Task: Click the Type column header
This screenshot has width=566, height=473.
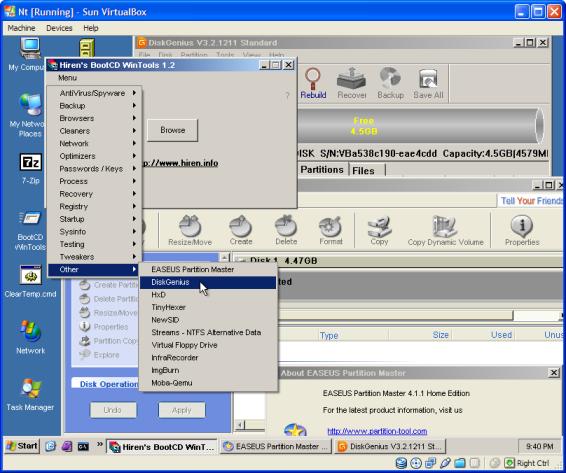Action: coord(329,336)
